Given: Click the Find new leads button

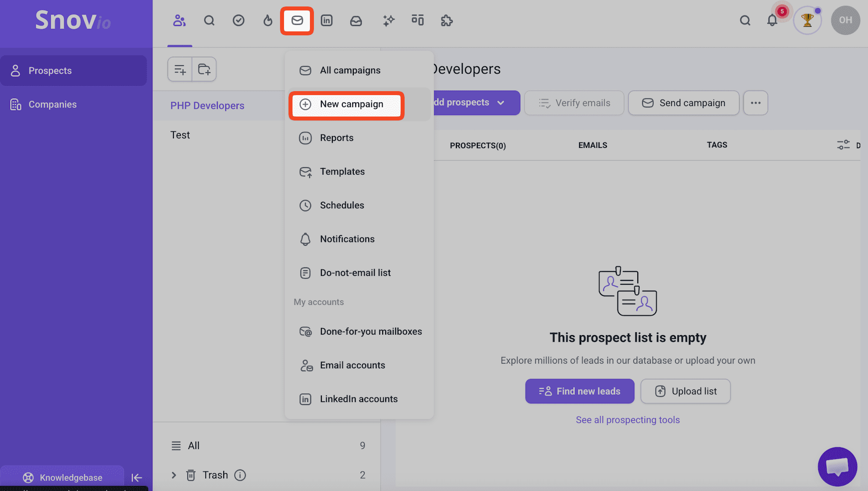Looking at the screenshot, I should 579,391.
